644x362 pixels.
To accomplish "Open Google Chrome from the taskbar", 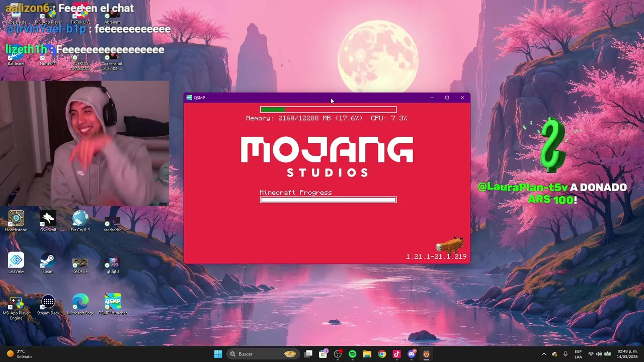I will [382, 354].
